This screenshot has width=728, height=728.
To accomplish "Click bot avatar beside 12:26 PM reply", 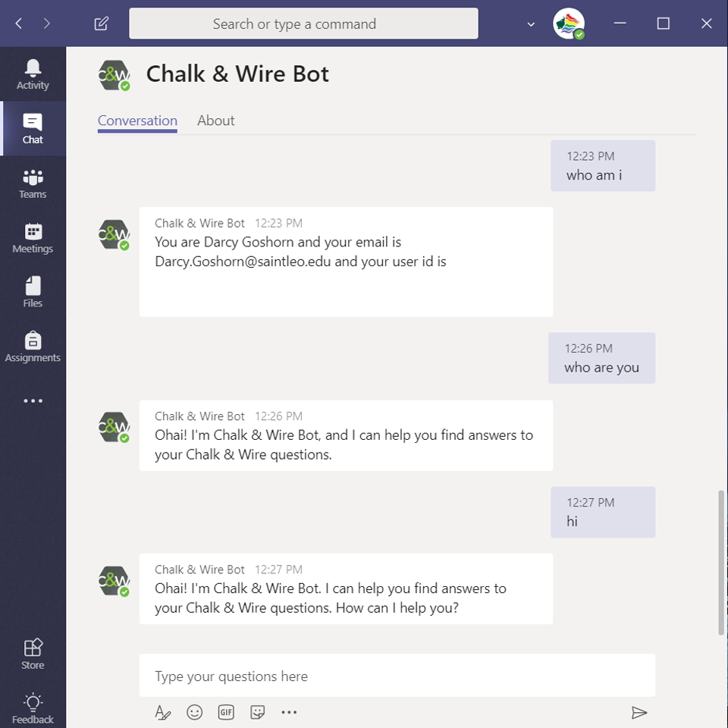I will [114, 427].
